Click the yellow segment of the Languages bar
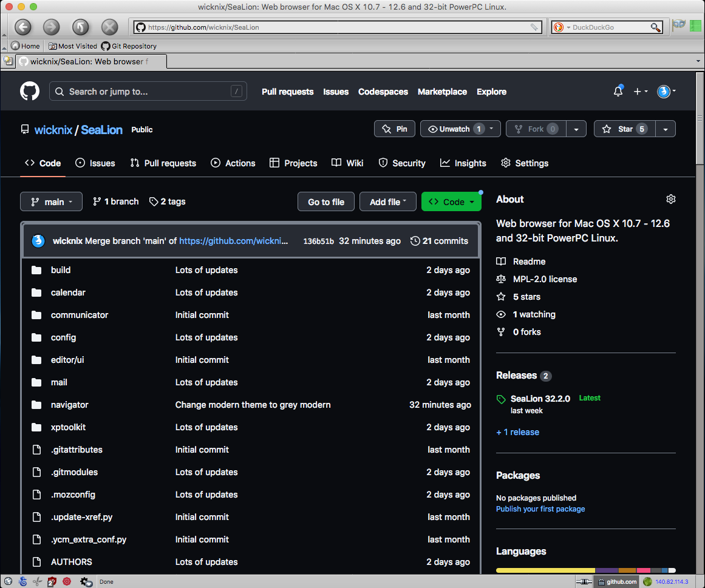 pyautogui.click(x=545, y=570)
